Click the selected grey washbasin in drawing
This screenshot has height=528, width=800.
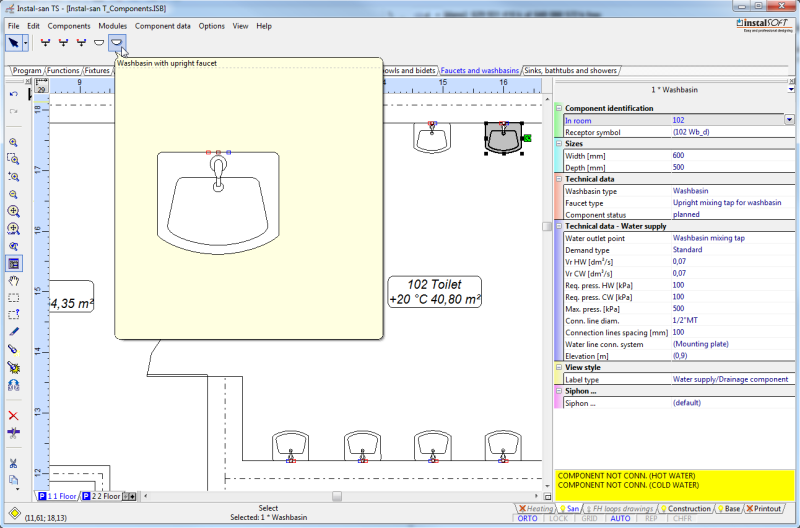[504, 138]
